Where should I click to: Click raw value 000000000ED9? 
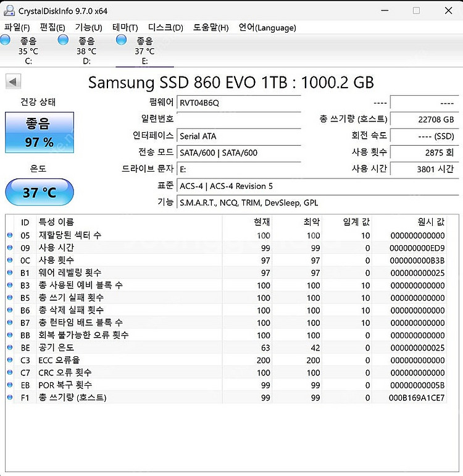pos(417,248)
